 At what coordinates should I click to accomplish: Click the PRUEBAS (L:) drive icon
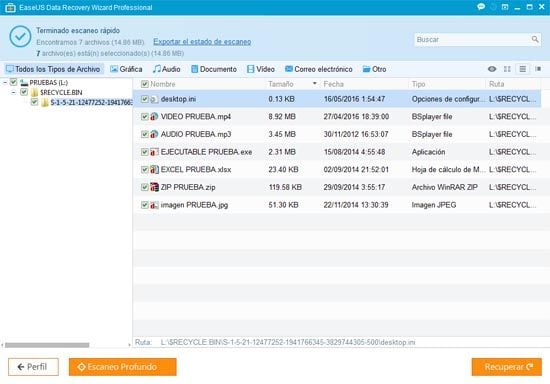tap(24, 83)
